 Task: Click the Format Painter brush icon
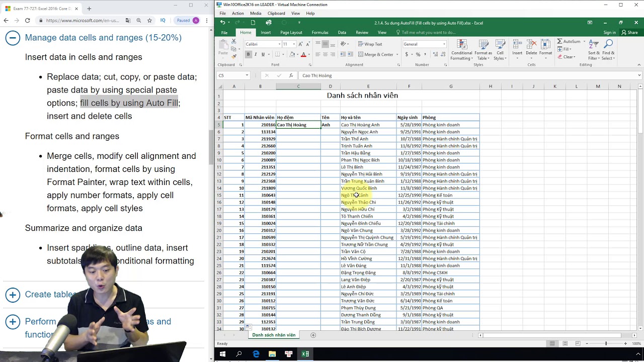pos(233,55)
